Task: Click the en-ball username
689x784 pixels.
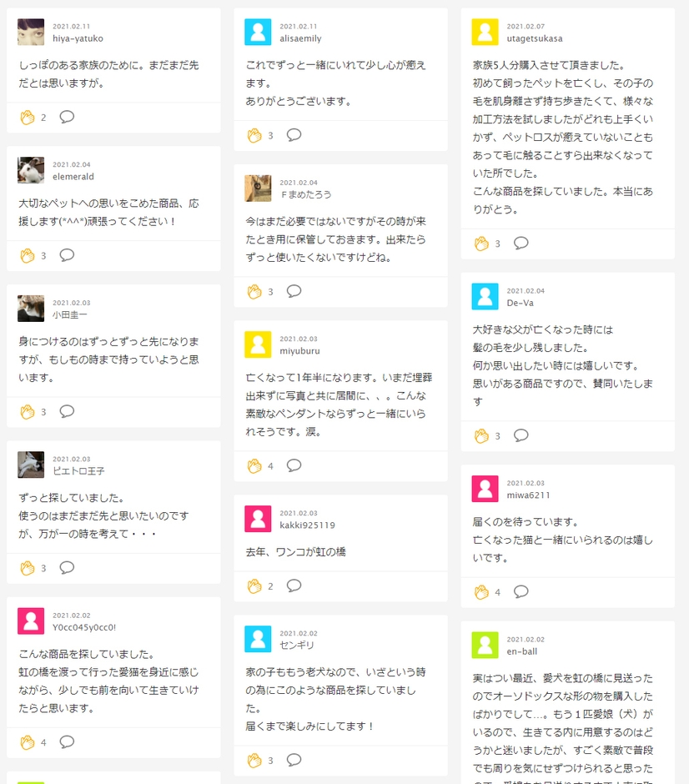Action: [521, 651]
